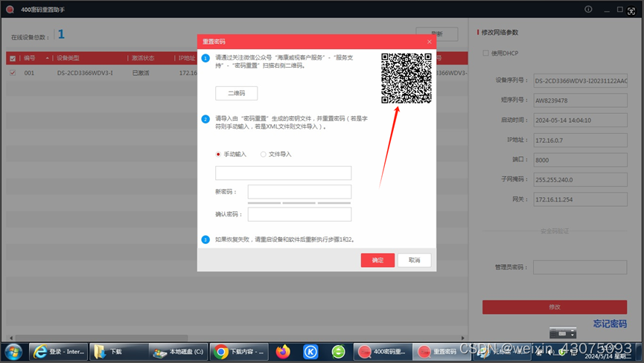Click the 启动时间 field
The height and width of the screenshot is (363, 644).
point(580,121)
